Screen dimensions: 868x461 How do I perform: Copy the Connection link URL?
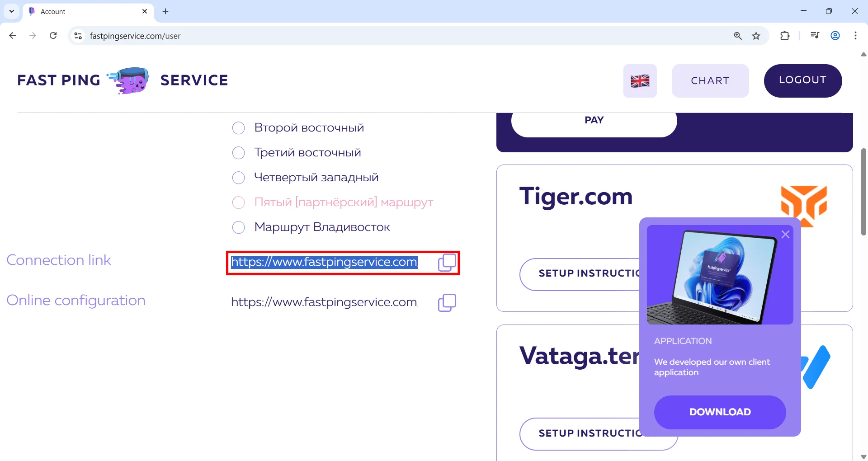(x=447, y=263)
